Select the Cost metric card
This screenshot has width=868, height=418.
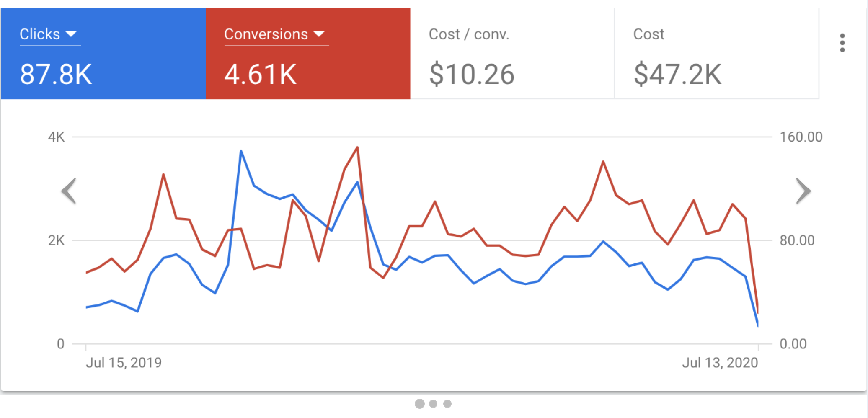pyautogui.click(x=716, y=53)
